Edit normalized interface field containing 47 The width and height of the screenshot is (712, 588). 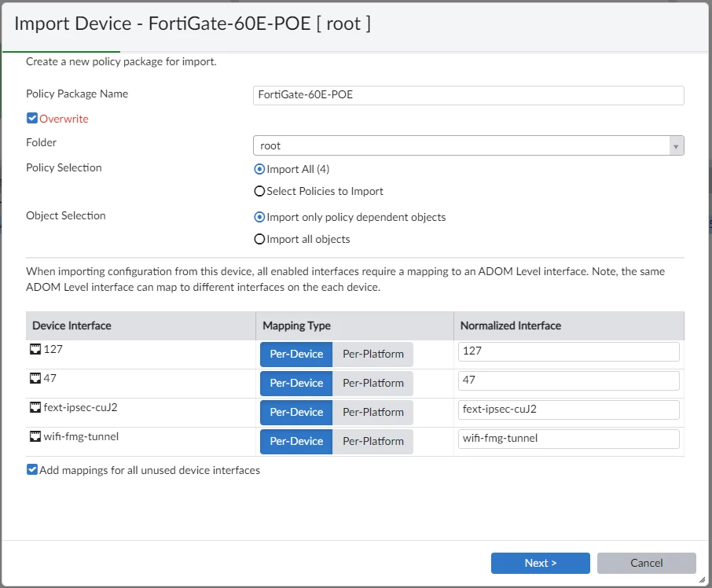[x=568, y=380]
